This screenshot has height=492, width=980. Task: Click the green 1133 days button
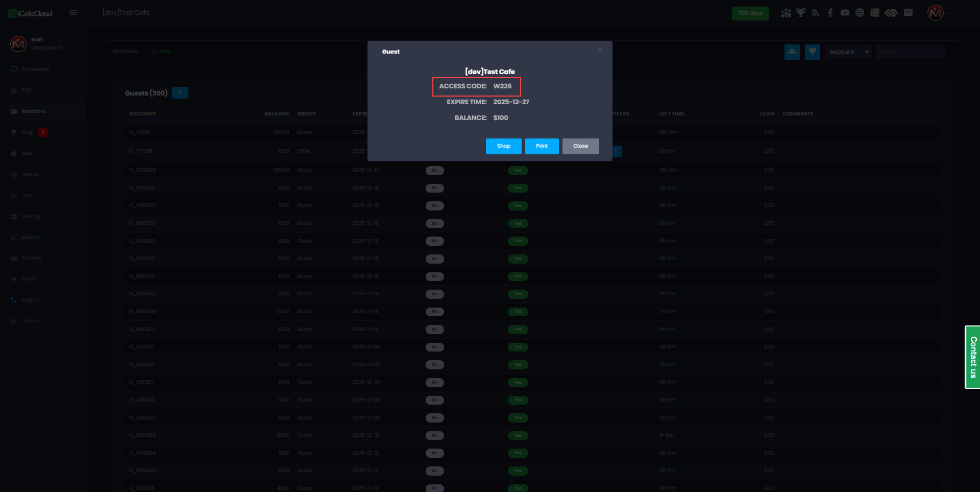750,13
